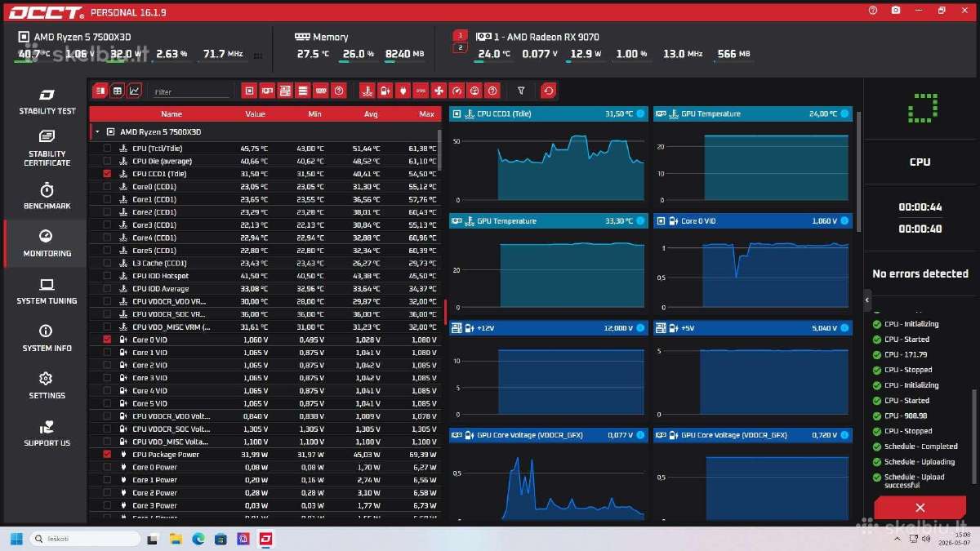The width and height of the screenshot is (980, 551).
Task: Check the CPU (Tctl/Tdie) row checkbox
Action: [107, 149]
